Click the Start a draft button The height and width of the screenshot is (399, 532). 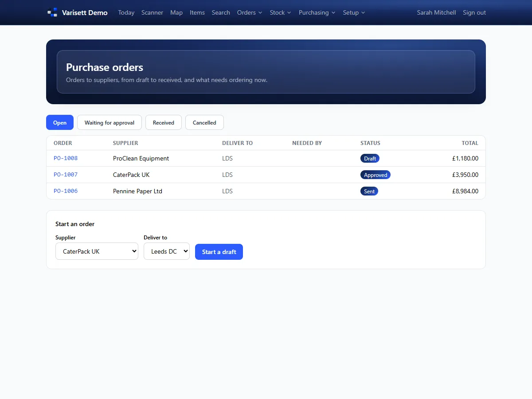[x=219, y=252]
